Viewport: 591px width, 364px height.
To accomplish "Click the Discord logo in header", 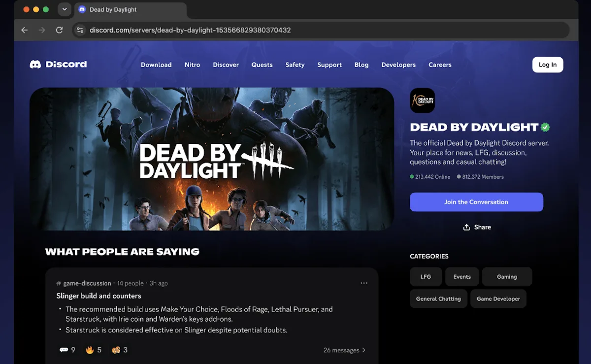I will (x=58, y=65).
